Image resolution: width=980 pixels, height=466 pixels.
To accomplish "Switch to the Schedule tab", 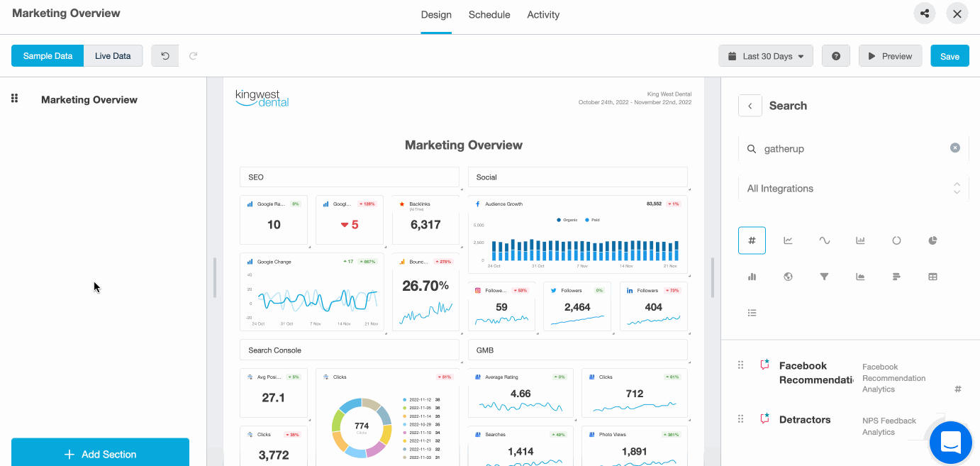I will 489,15.
